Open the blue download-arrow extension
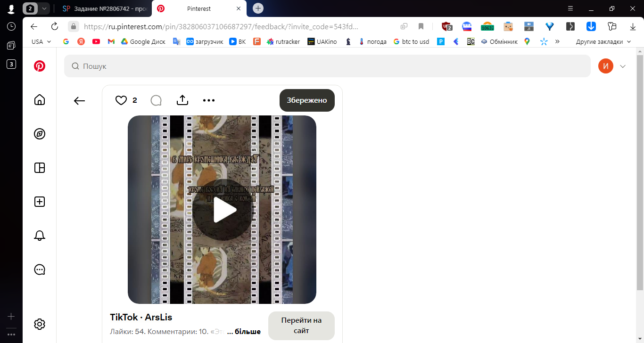This screenshot has height=343, width=644. pos(591,26)
